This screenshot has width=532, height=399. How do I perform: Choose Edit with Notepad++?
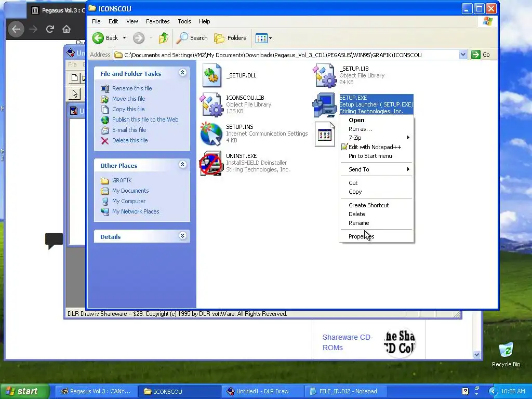[x=376, y=147]
